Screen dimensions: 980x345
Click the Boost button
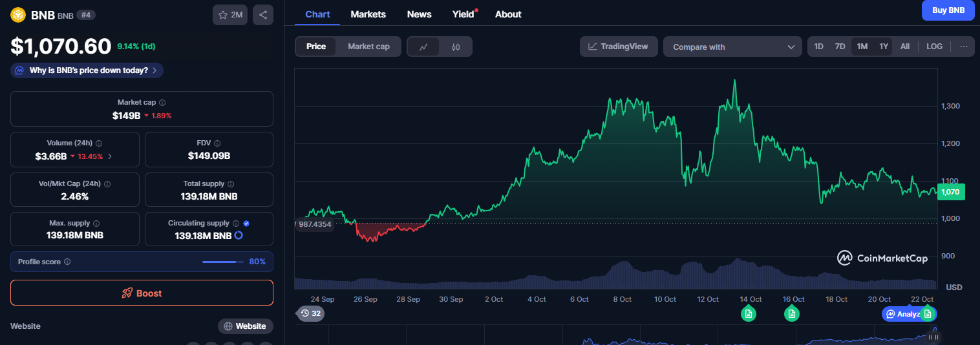pos(142,293)
